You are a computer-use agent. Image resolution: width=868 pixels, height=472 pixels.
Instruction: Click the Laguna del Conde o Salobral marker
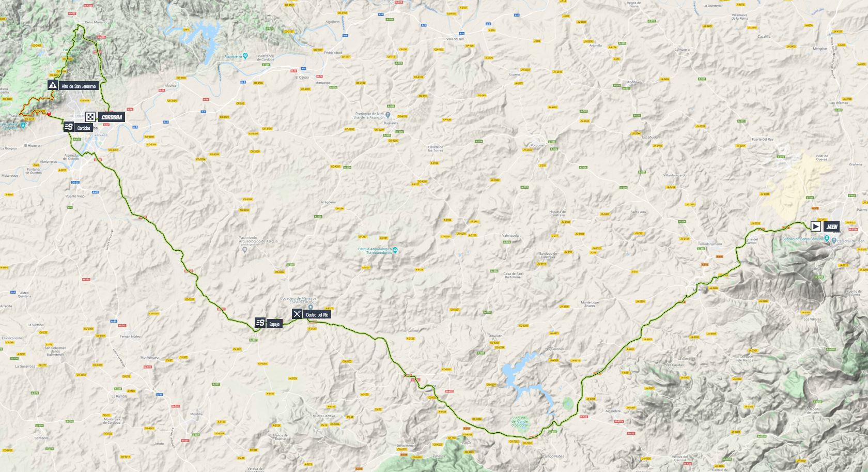tap(568, 403)
